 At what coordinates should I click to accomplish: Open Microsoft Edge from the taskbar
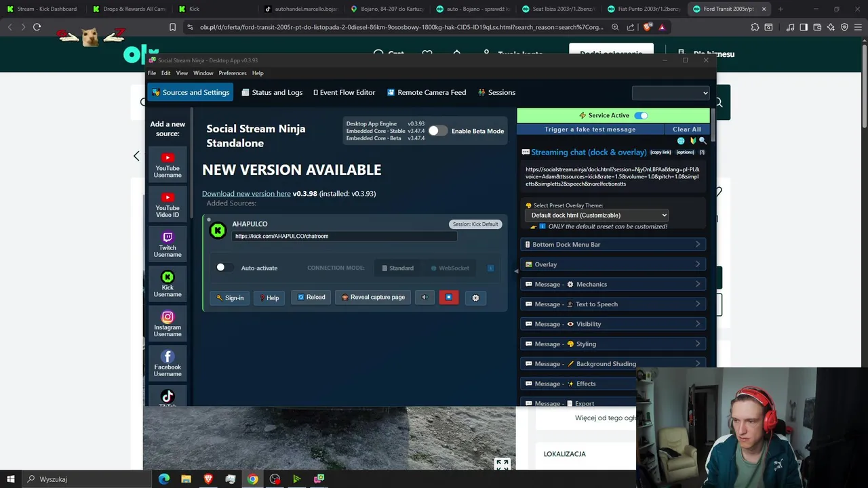point(164,479)
